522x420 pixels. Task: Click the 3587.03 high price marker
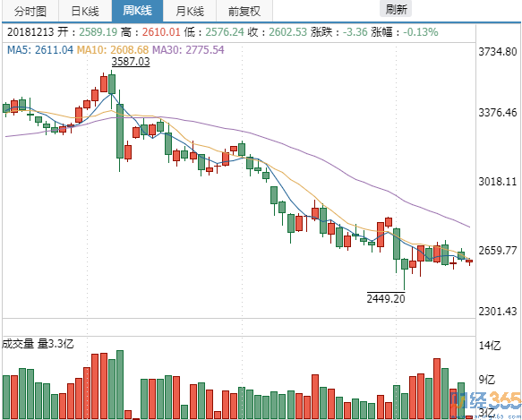pos(131,62)
